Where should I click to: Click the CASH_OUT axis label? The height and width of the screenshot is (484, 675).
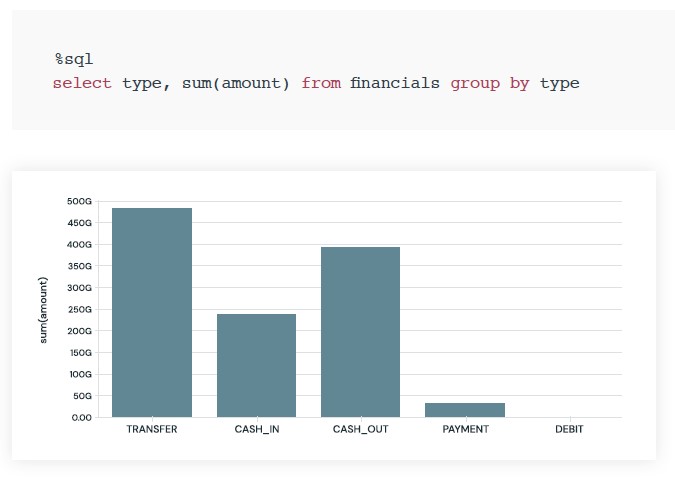point(361,429)
